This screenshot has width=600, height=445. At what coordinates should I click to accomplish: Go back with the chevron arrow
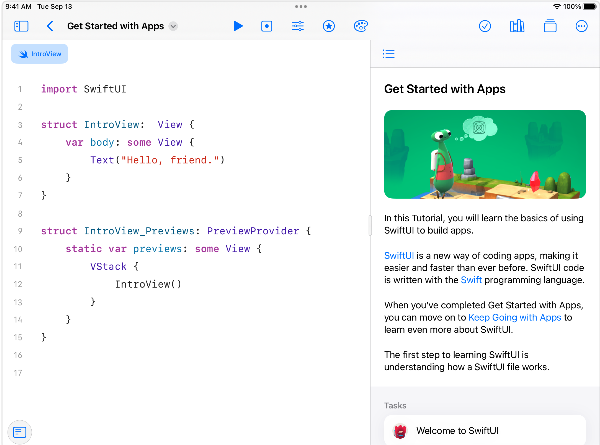[50, 26]
